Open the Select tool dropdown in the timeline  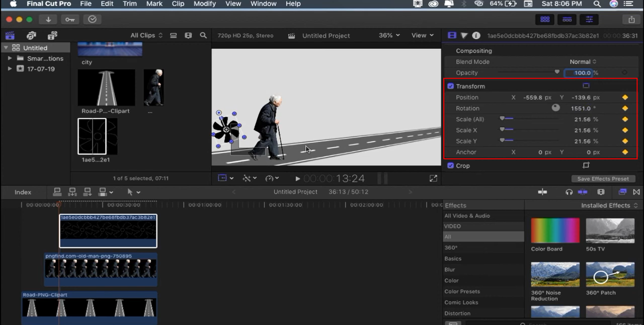click(133, 192)
